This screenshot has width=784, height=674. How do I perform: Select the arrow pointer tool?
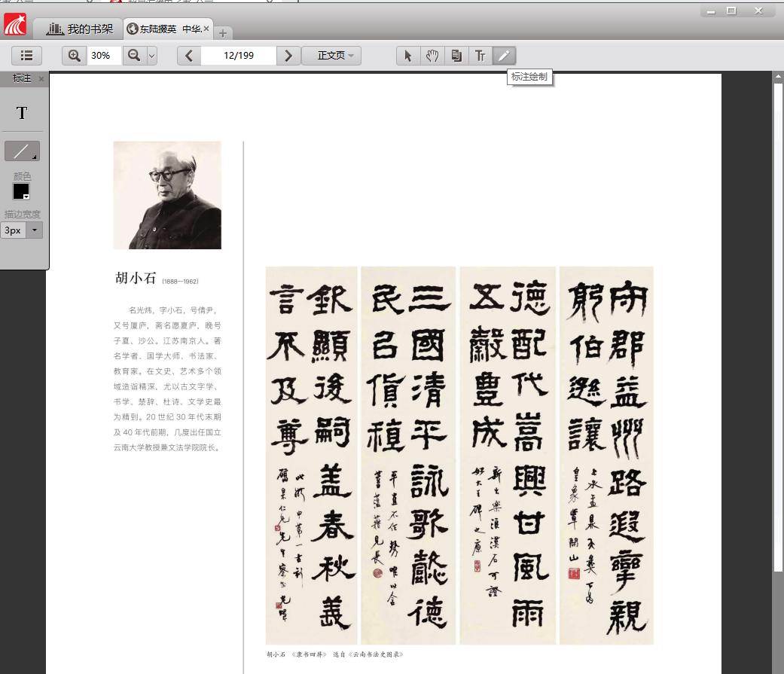click(408, 56)
